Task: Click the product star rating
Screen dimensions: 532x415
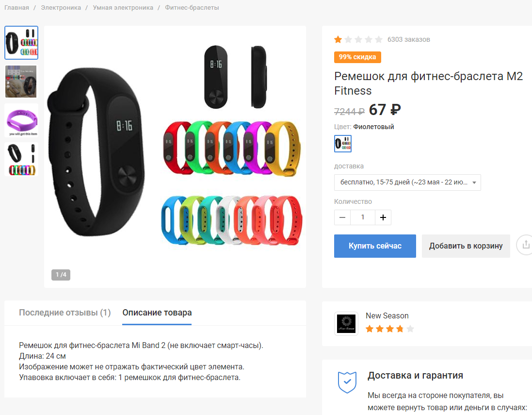Action: point(358,39)
